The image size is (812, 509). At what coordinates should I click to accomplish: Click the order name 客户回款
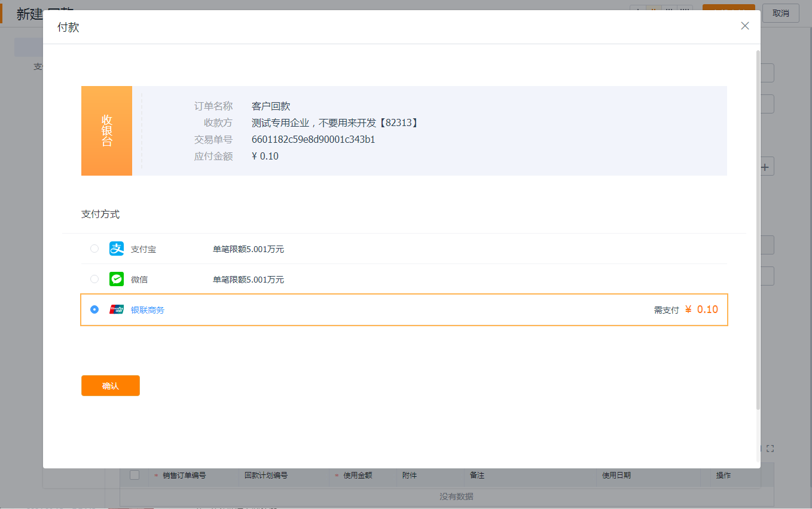click(271, 106)
